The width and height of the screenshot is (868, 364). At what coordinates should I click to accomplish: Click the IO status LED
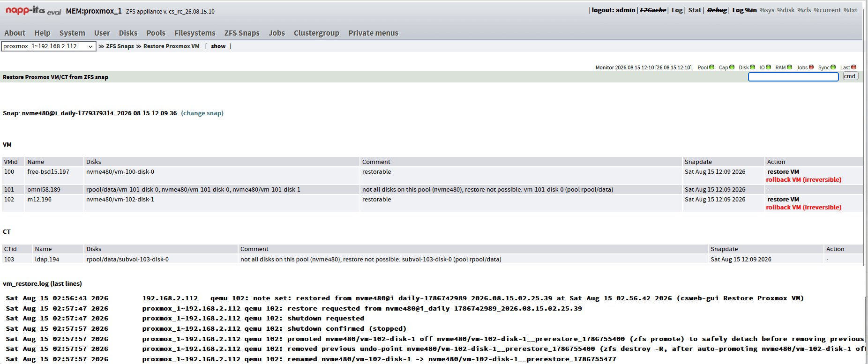[x=769, y=67]
